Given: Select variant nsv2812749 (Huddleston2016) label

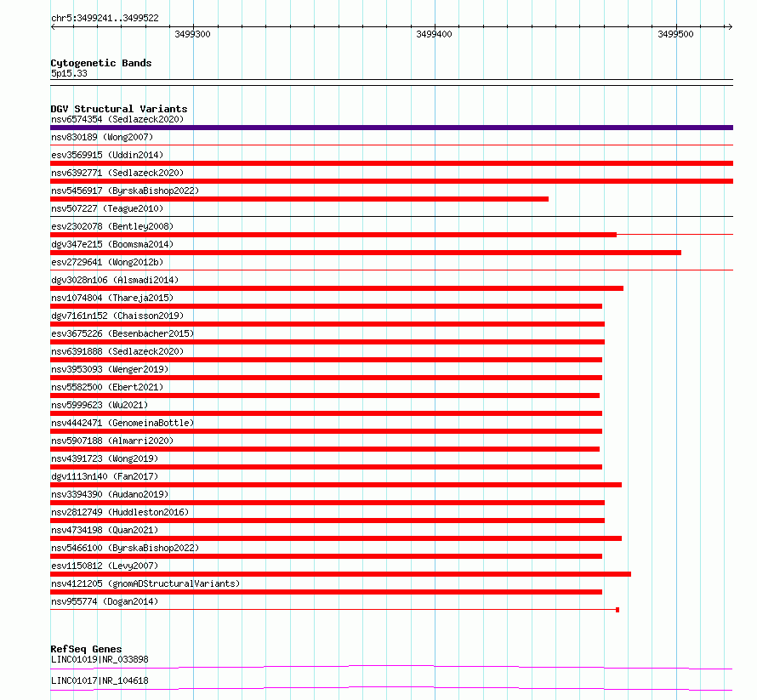Looking at the screenshot, I should coord(120,512).
